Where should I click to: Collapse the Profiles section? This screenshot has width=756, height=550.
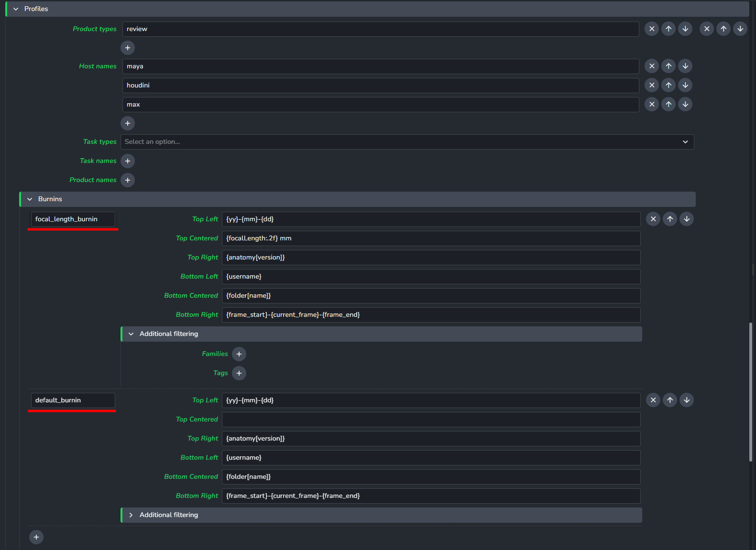pos(16,9)
